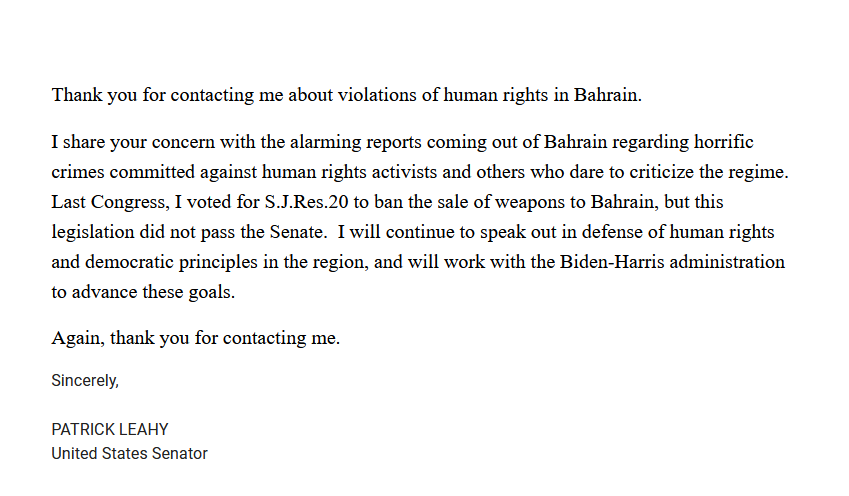849x496 pixels.
Task: Click "Again, thank you for contacting me."
Action: (x=195, y=338)
